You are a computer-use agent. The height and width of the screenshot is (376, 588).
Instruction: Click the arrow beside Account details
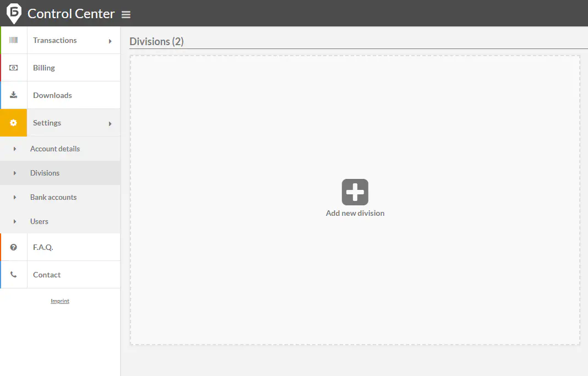[15, 149]
